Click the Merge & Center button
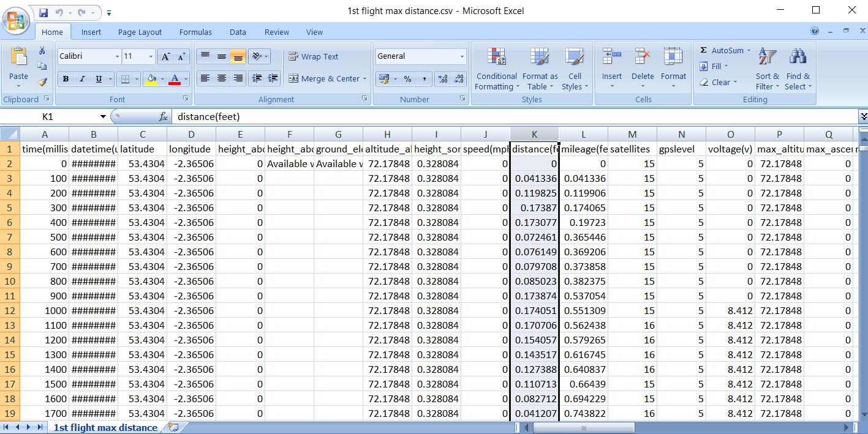The width and height of the screenshot is (868, 434). coord(323,78)
